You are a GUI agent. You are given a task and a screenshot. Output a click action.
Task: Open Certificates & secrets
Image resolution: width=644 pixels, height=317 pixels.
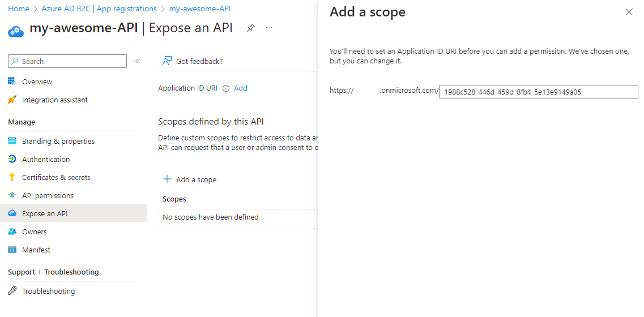56,177
